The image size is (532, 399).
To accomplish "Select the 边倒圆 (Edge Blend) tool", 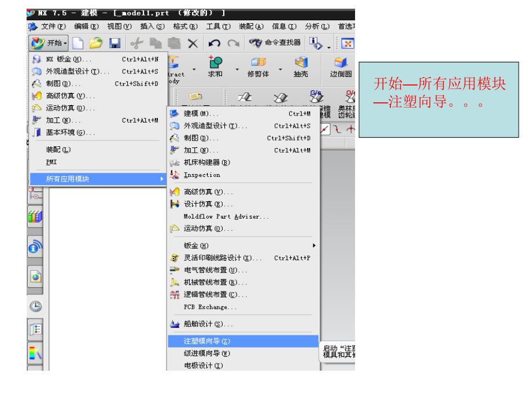I will click(341, 66).
